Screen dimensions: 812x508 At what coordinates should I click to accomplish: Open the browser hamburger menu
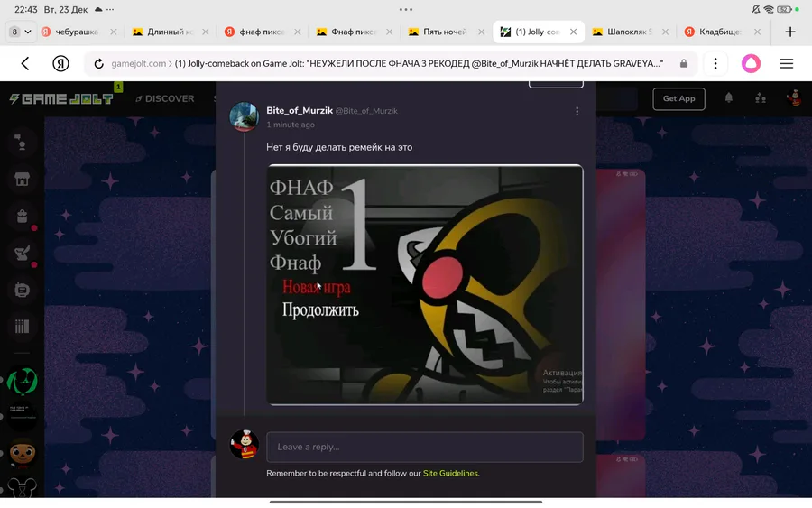[x=787, y=64]
